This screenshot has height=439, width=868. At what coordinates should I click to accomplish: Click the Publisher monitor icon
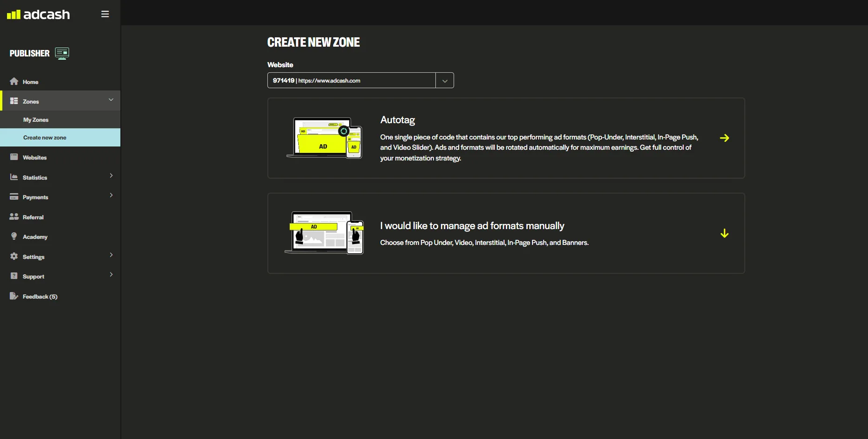click(x=62, y=53)
